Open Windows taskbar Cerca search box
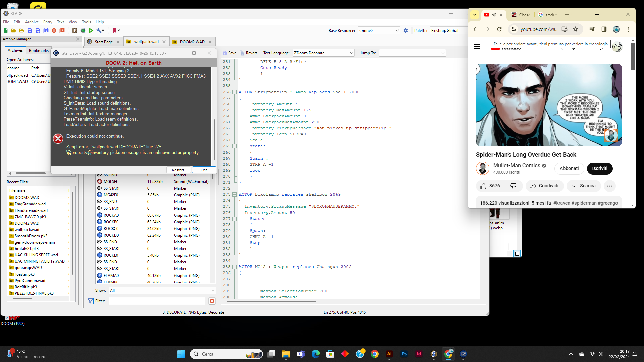644x362 pixels. [227, 354]
